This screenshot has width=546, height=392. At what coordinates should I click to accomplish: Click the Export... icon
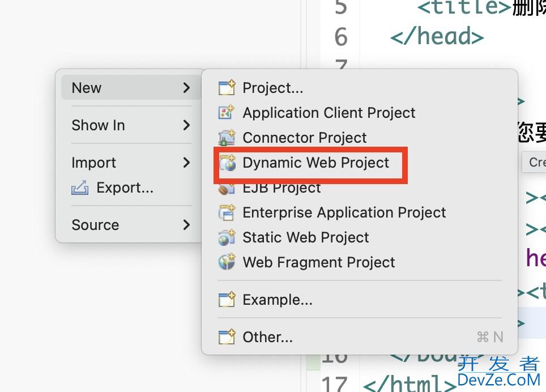(80, 188)
